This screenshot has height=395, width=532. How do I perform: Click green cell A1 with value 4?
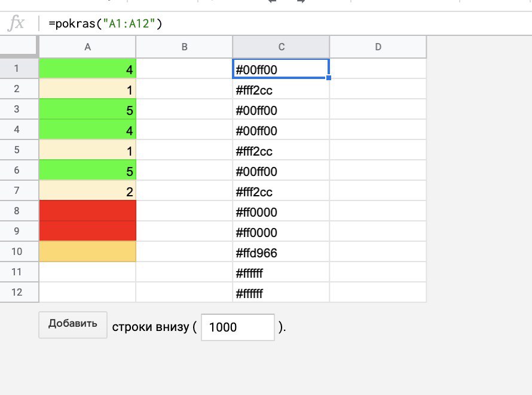[87, 69]
